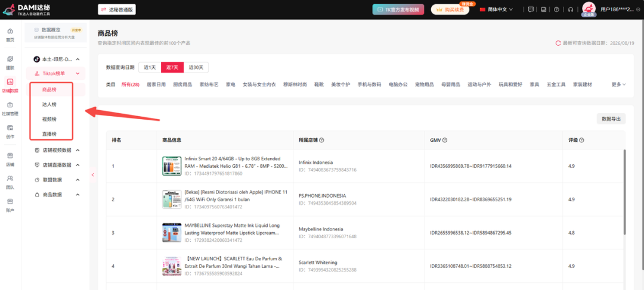Click username 用户186****2...
Viewport: 644px width, 290px height.
[617, 10]
